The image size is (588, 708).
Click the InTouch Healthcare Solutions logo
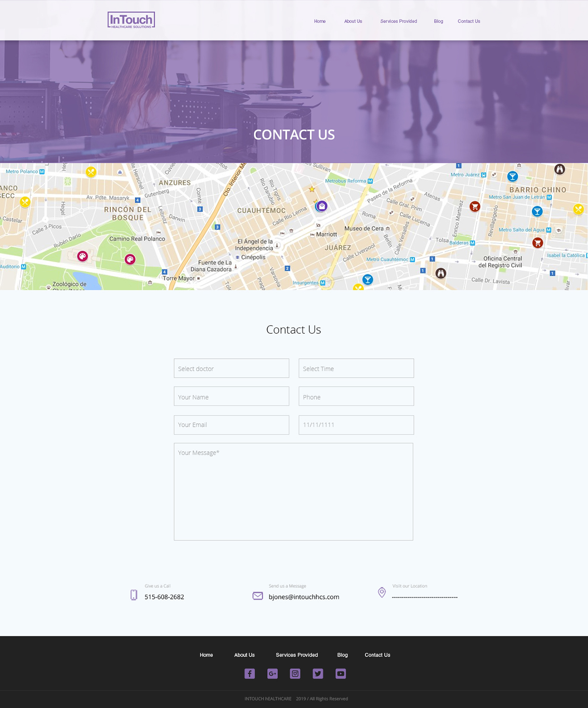click(x=131, y=20)
